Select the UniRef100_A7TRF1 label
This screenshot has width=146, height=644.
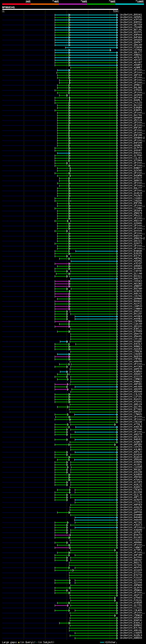pos(131,550)
